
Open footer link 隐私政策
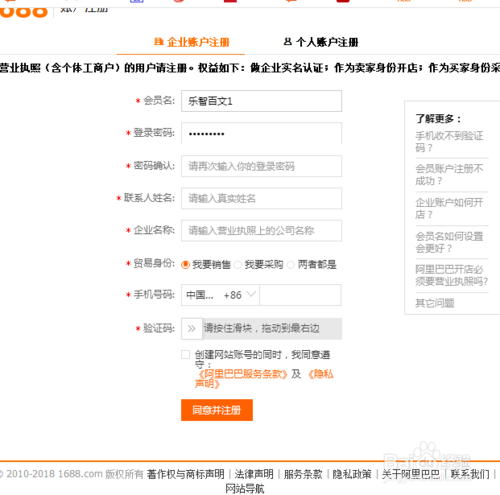tap(352, 474)
